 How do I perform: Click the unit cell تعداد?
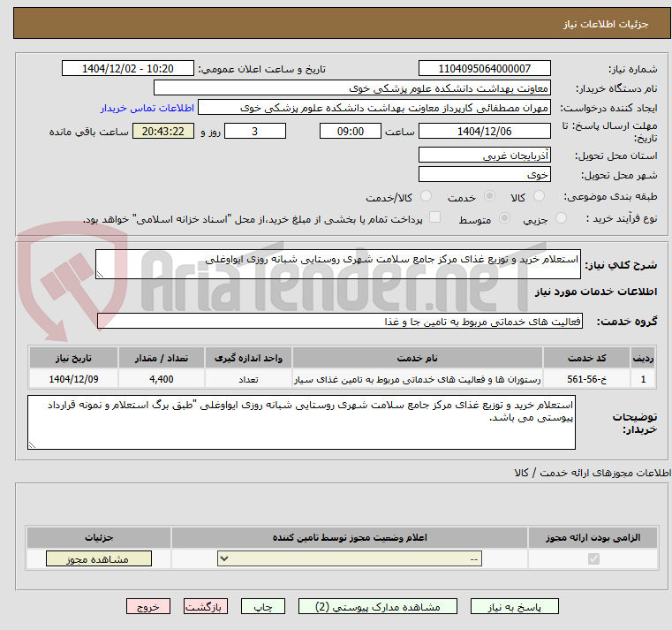point(248,379)
